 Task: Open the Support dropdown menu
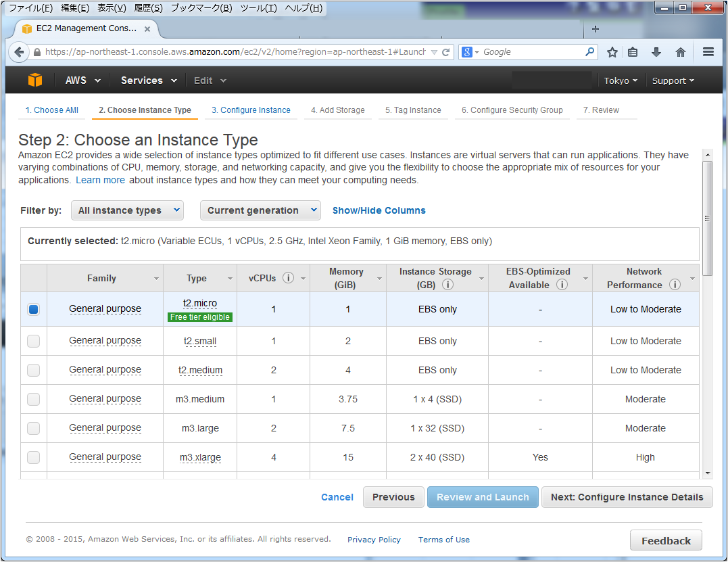coord(673,80)
